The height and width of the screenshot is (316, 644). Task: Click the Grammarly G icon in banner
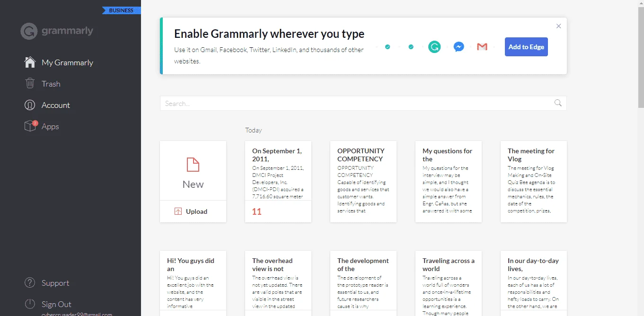434,47
